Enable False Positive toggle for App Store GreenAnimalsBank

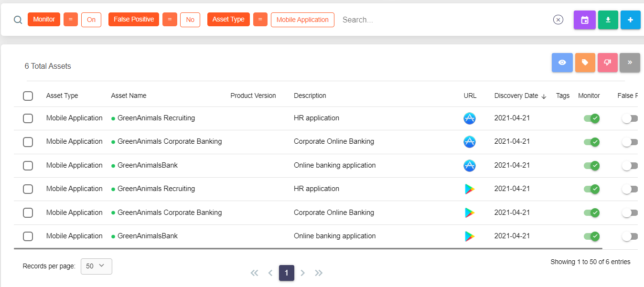pos(630,166)
